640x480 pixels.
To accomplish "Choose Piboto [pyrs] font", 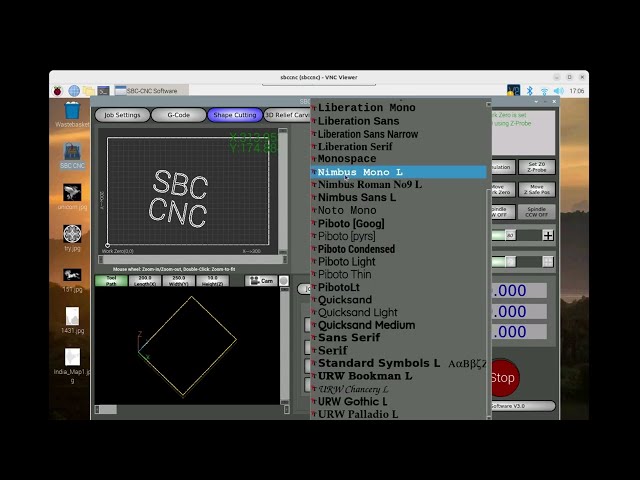I will coord(398,236).
